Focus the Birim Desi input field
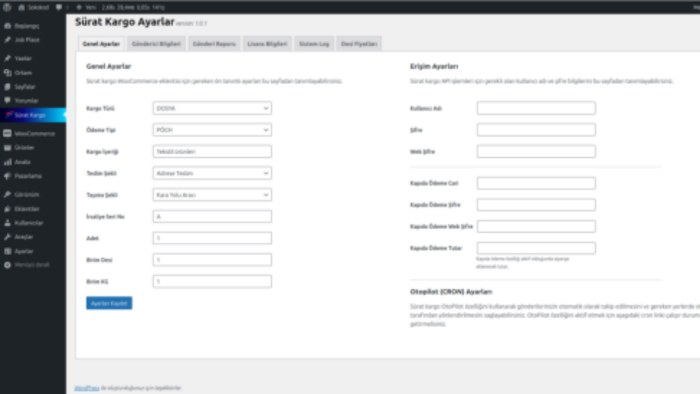The height and width of the screenshot is (394, 700). [212, 260]
